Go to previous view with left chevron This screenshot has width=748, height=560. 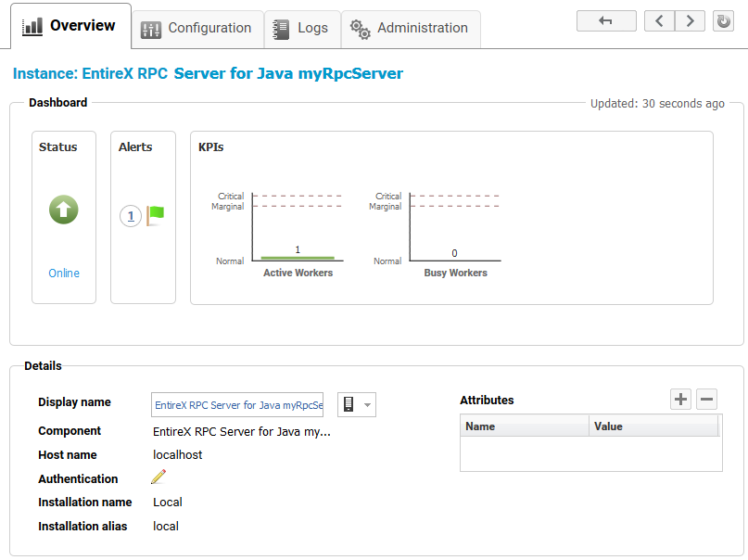click(x=659, y=21)
